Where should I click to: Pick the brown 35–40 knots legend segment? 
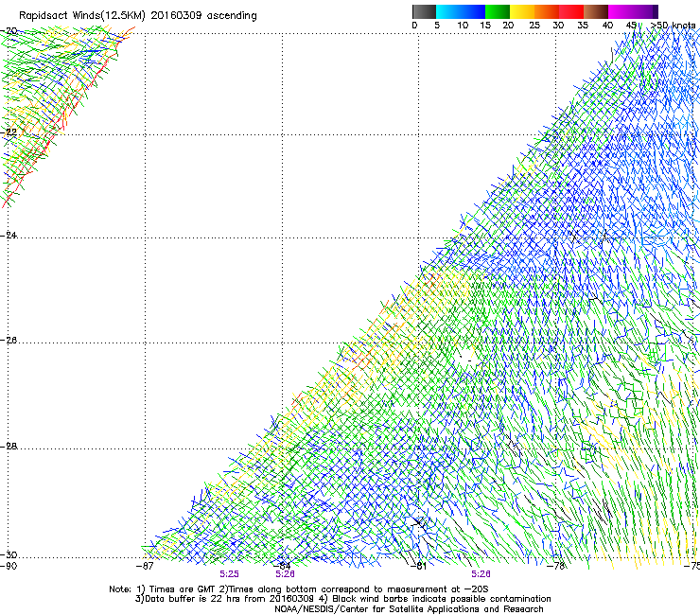coord(596,11)
